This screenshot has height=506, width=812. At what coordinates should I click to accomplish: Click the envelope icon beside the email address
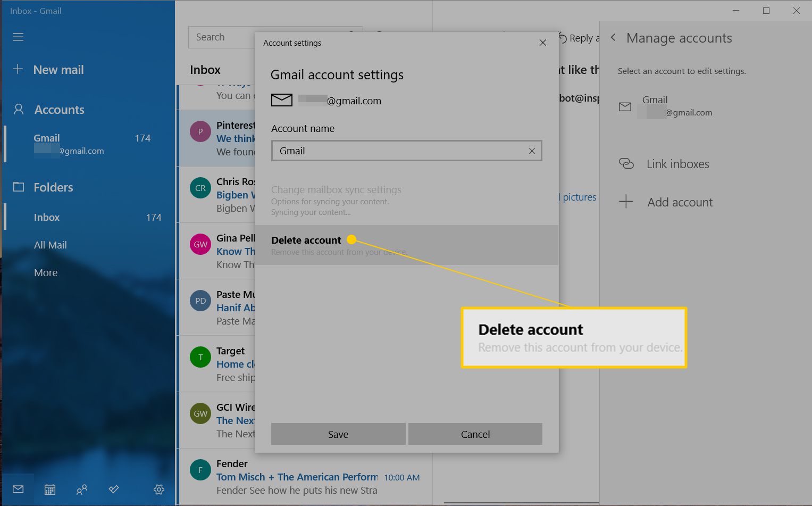[282, 99]
